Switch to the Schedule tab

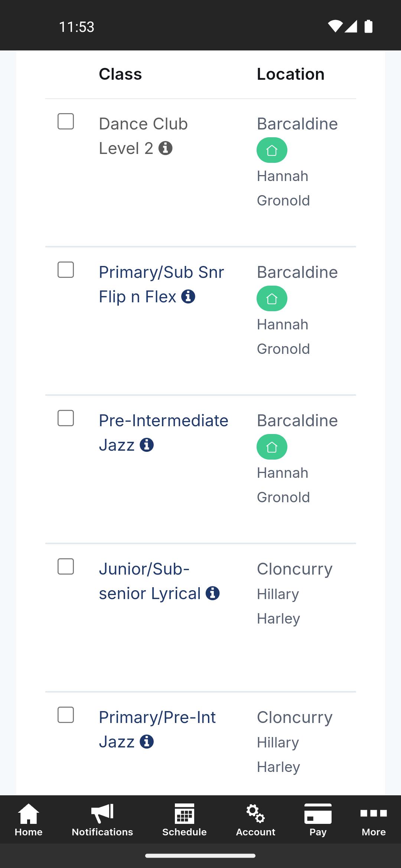click(x=185, y=820)
